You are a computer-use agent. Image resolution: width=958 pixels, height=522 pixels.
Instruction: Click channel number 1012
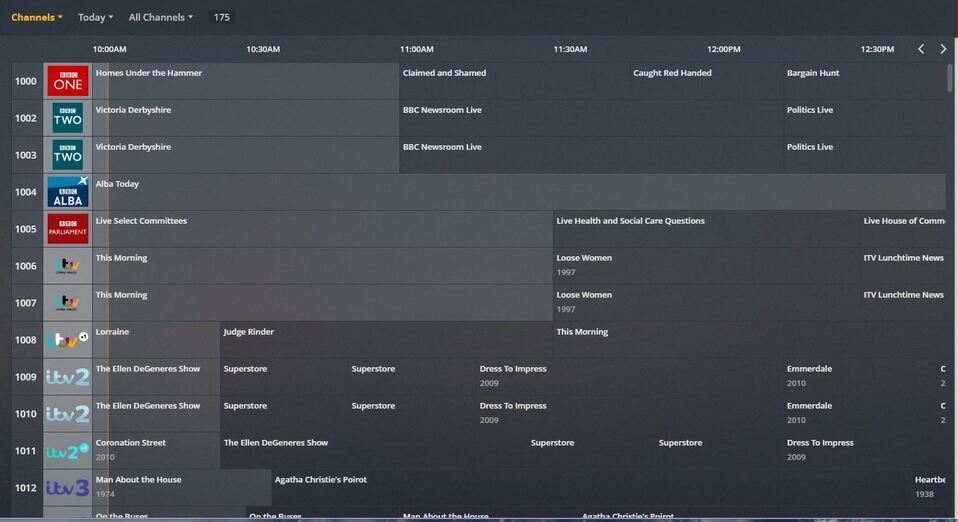click(26, 488)
